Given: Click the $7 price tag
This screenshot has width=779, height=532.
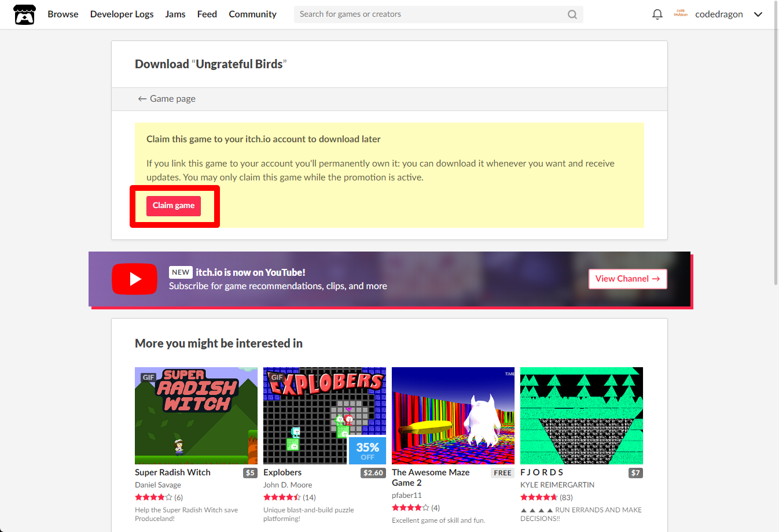Looking at the screenshot, I should click(x=635, y=473).
